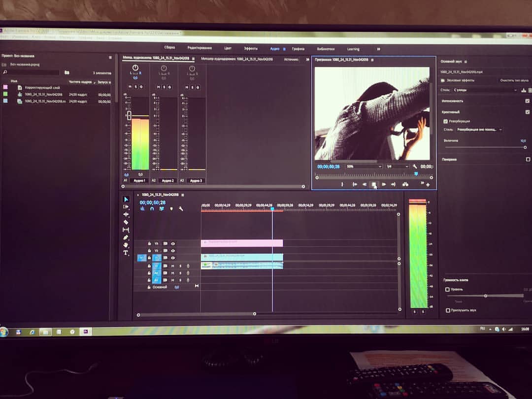532x399 pixels.
Task: Click the Audio 1 volume fader handle
Action: coord(129,115)
